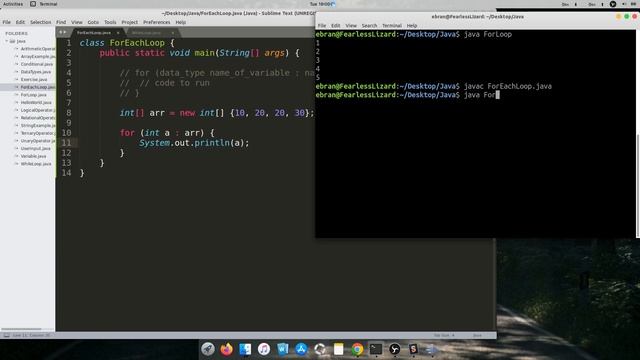Launch the rocket launcher icon in dock

coord(208,349)
